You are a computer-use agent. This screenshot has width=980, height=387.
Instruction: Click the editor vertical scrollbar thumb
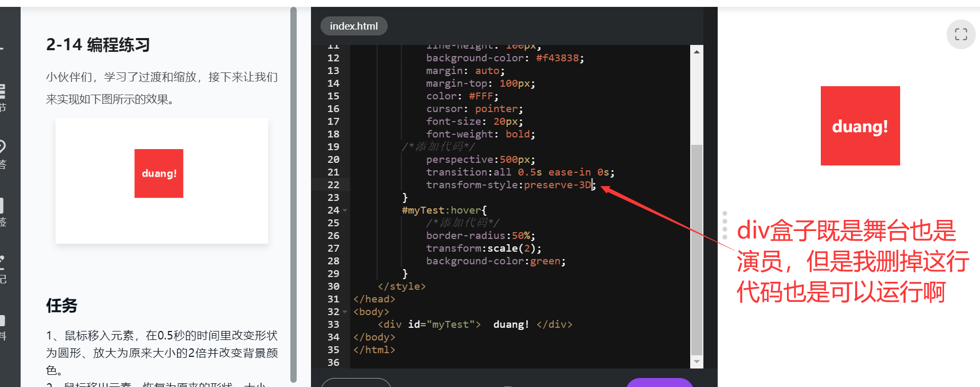coord(697,250)
